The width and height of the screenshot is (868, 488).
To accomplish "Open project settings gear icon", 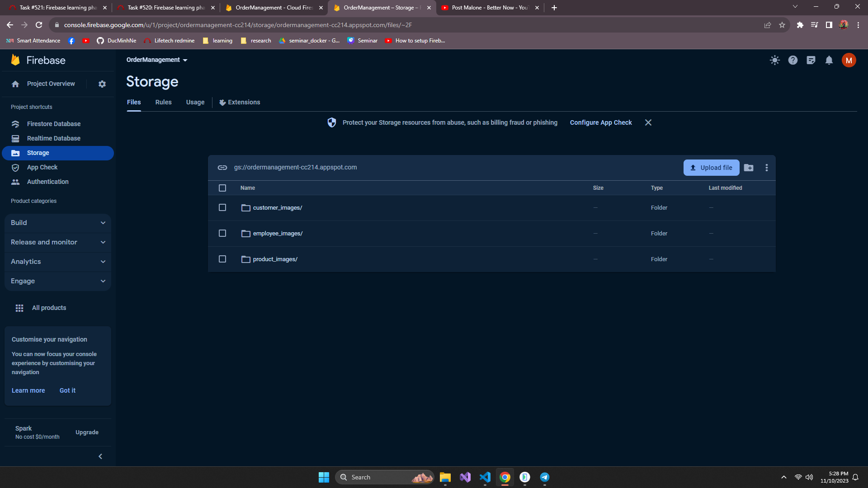I will (102, 84).
